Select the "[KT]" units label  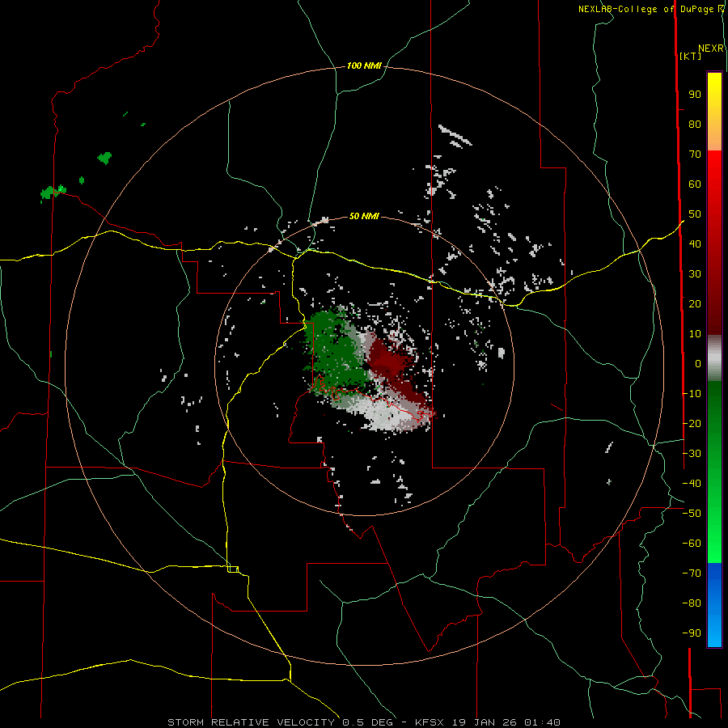690,56
